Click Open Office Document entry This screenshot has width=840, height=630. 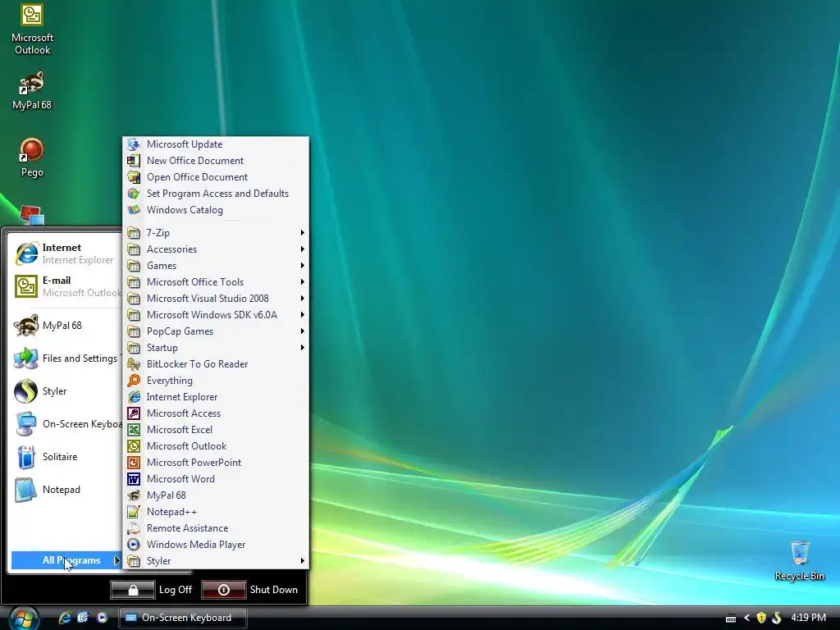coord(216,177)
